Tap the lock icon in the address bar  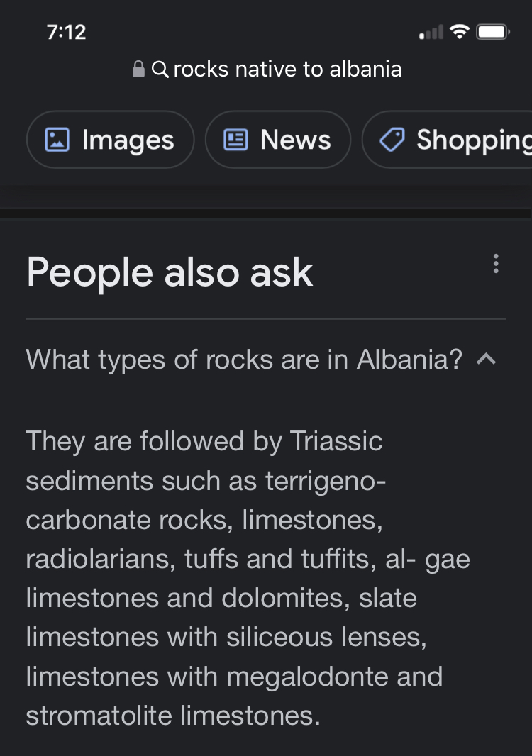(139, 70)
